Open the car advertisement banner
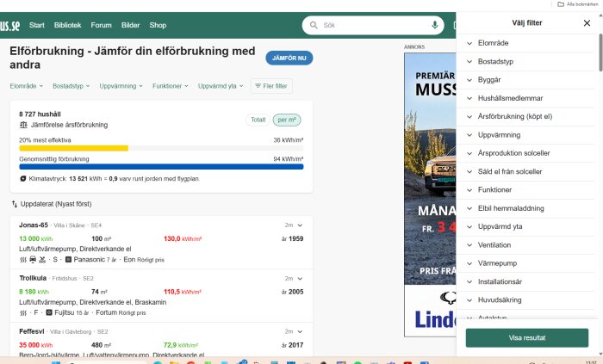The image size is (603, 364). tap(430, 194)
